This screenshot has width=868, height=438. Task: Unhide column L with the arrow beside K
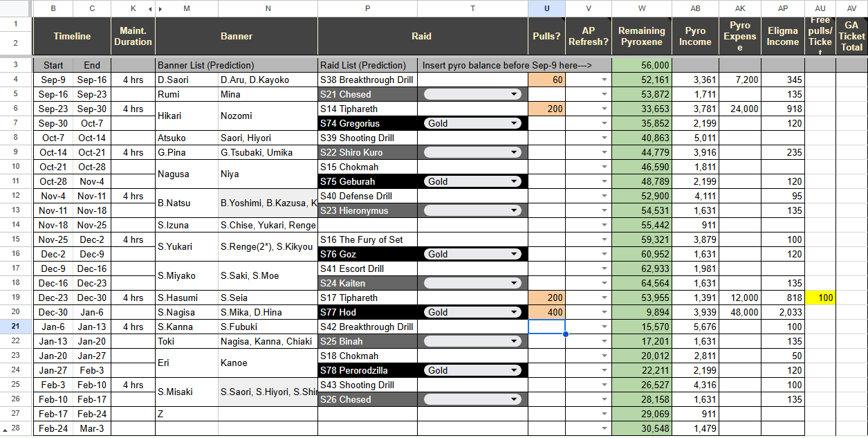coord(151,9)
